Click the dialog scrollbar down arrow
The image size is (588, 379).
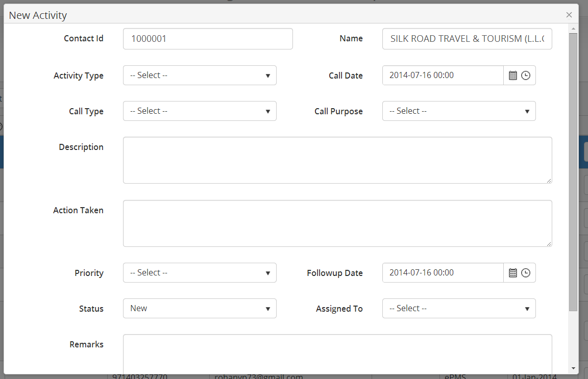(x=573, y=368)
